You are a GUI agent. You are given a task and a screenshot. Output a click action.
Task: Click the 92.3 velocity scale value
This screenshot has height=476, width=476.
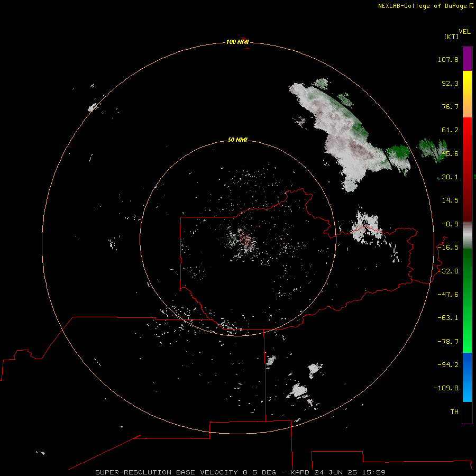pos(450,83)
